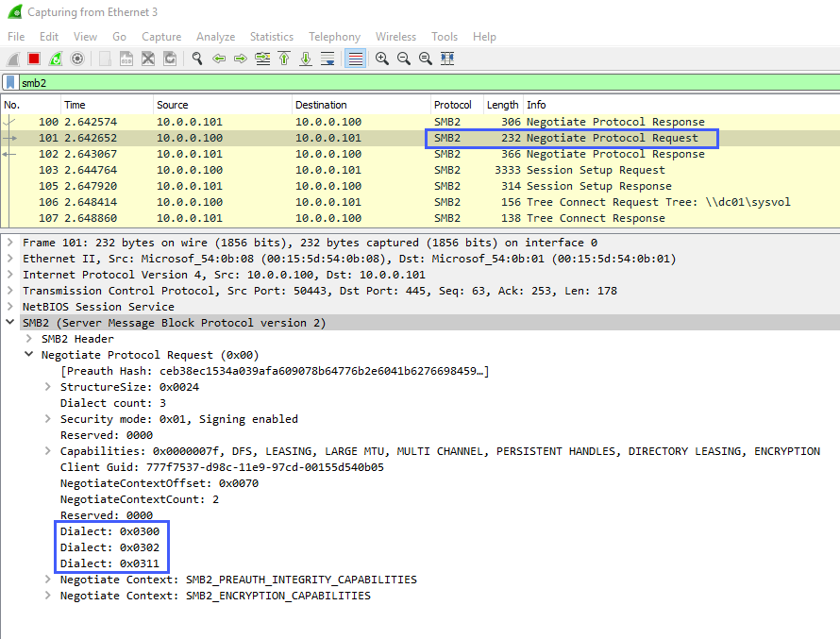
Task: Save the capture file
Action: (126, 59)
